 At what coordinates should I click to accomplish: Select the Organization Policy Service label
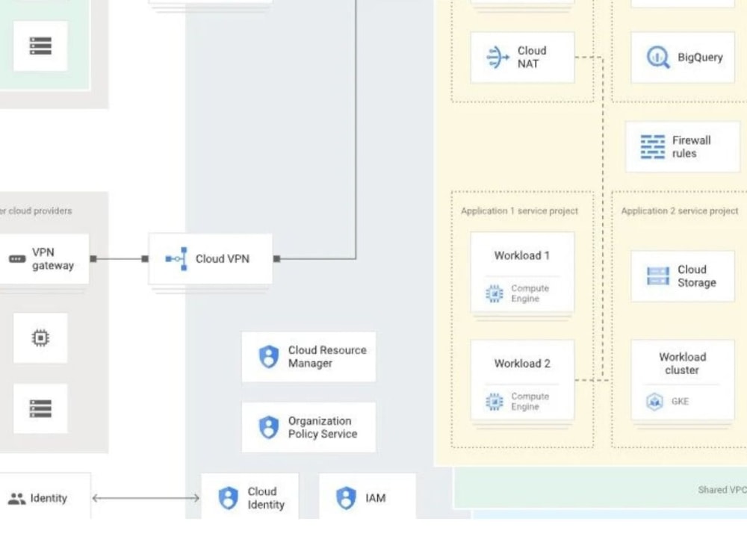coord(323,427)
